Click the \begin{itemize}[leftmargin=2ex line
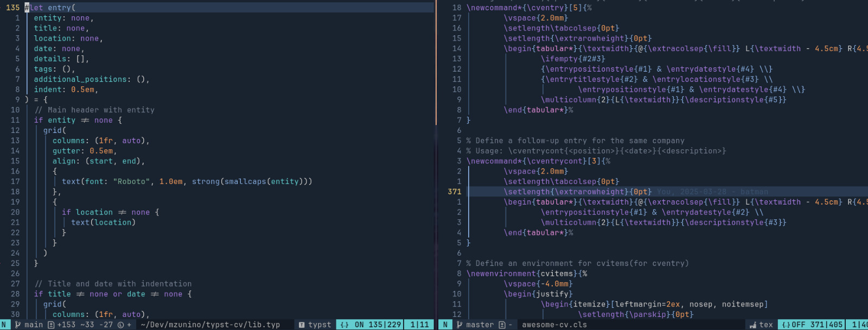This screenshot has height=330, width=868. coord(654,304)
